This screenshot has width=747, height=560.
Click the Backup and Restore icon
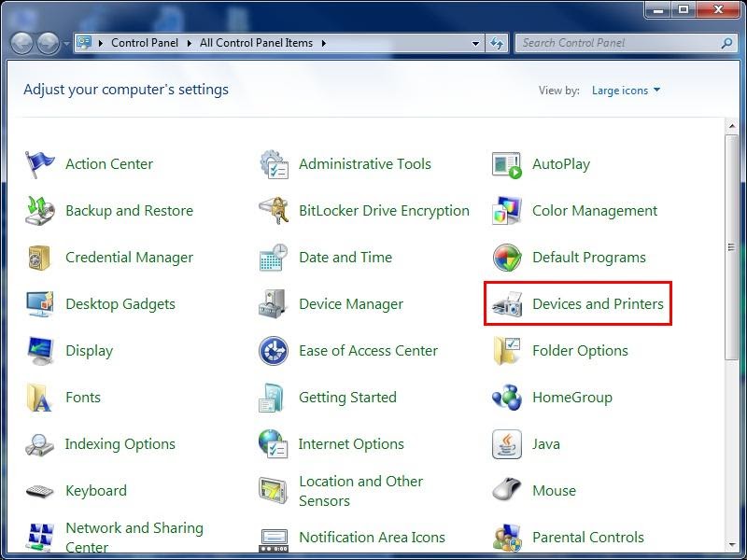tap(39, 211)
